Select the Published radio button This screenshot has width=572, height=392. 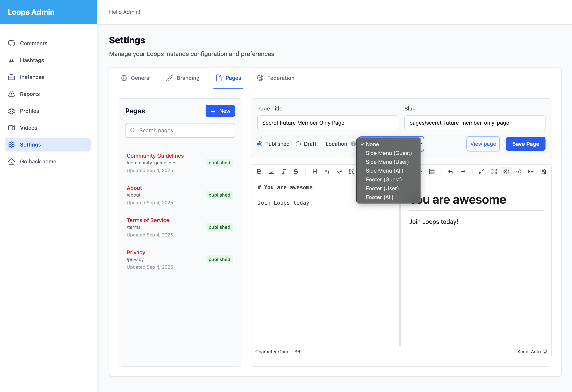(260, 144)
